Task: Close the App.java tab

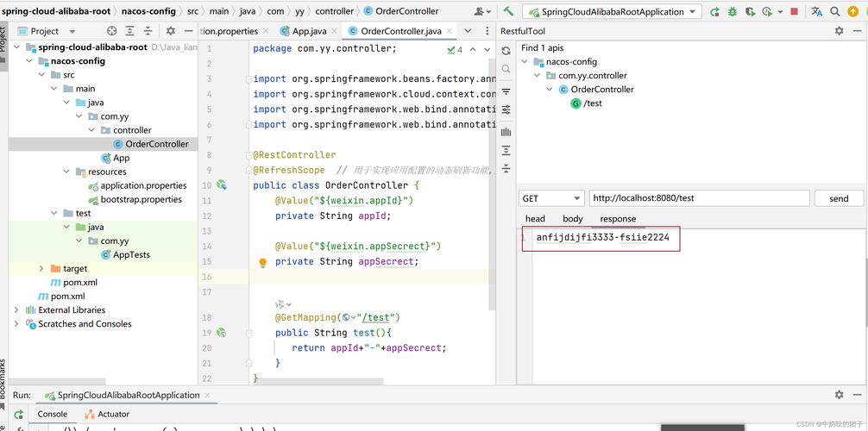Action: 334,32
